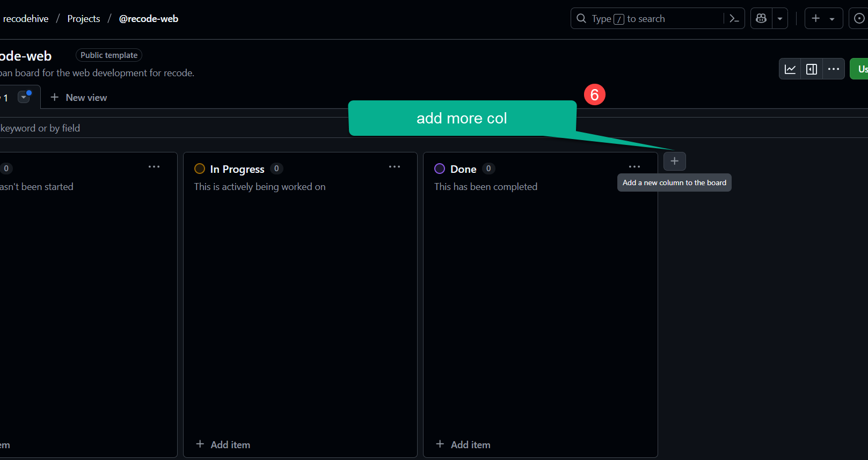This screenshot has width=868, height=460.
Task: Open the first column's options menu
Action: 154,167
